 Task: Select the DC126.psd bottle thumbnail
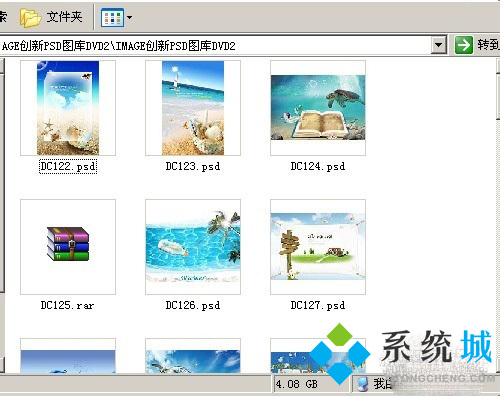pyautogui.click(x=193, y=247)
